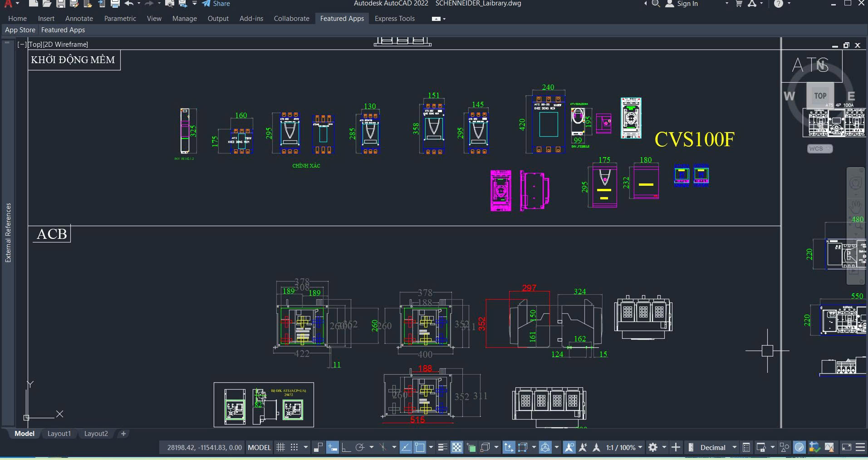Open the Autodesk App Store cart icon
Image resolution: width=868 pixels, height=460 pixels.
pyautogui.click(x=739, y=4)
